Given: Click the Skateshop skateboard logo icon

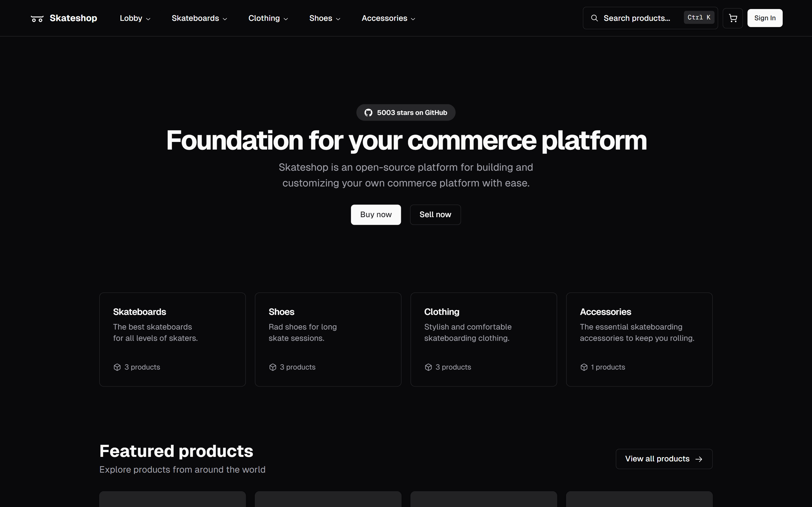Looking at the screenshot, I should (37, 18).
